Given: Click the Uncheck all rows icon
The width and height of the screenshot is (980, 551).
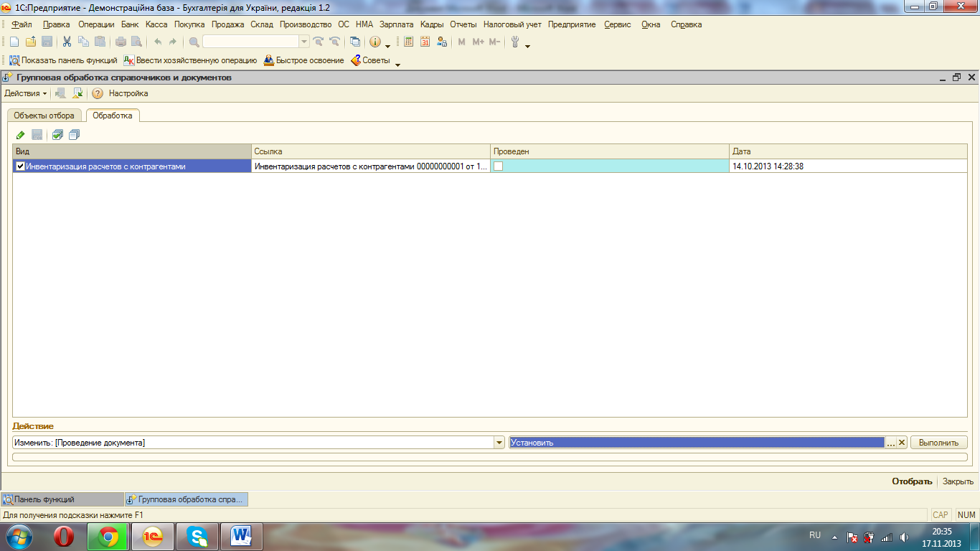Looking at the screenshot, I should click(x=74, y=134).
